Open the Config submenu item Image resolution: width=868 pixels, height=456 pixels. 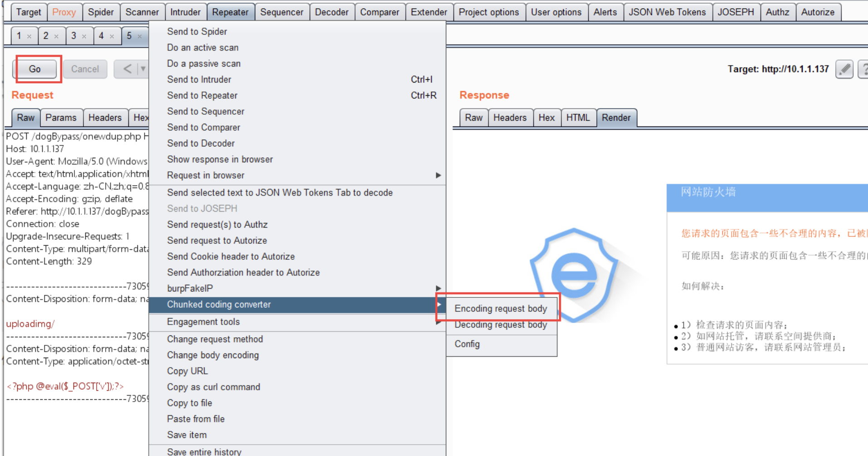[502, 344]
